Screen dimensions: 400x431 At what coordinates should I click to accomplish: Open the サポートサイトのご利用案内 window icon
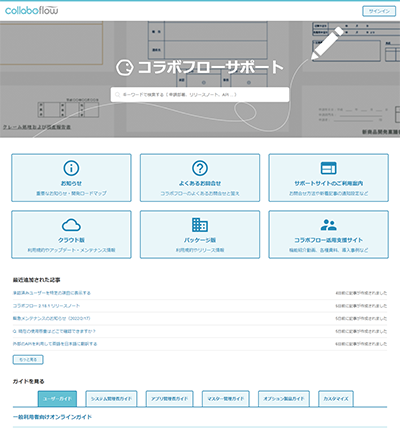pos(328,168)
